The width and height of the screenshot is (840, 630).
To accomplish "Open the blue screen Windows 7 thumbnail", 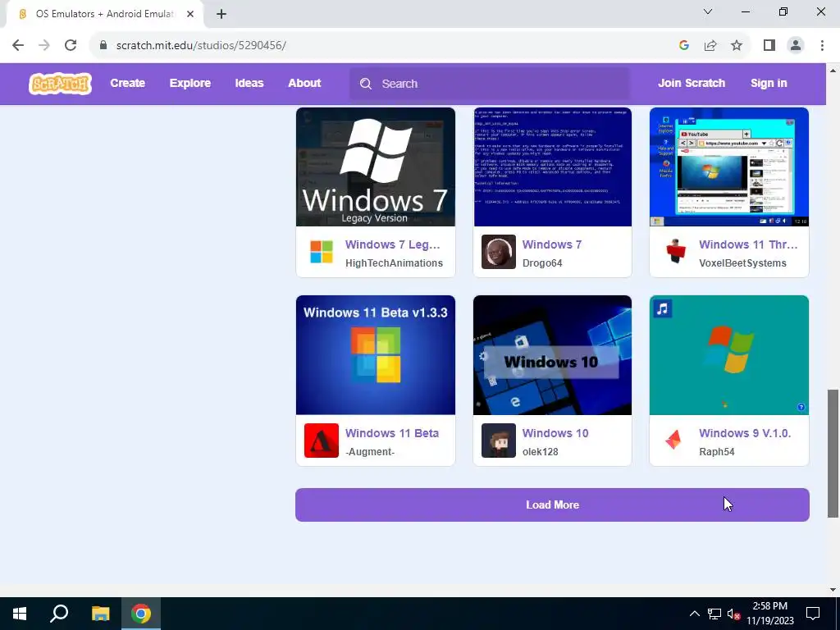I will [x=552, y=167].
